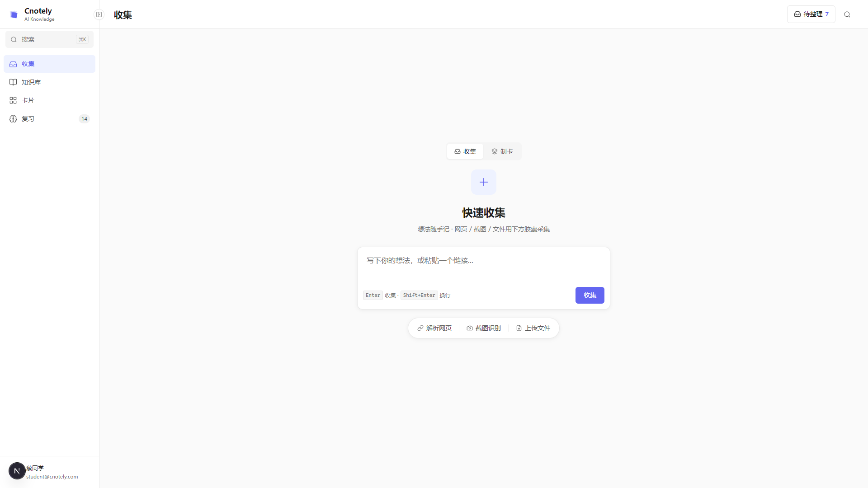The height and width of the screenshot is (488, 868).
Task: Open the 待整理 inbox button
Action: 811,14
